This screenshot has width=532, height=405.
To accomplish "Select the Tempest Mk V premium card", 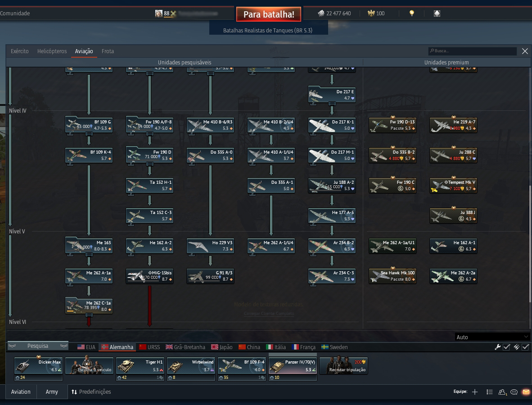I will 453,185.
